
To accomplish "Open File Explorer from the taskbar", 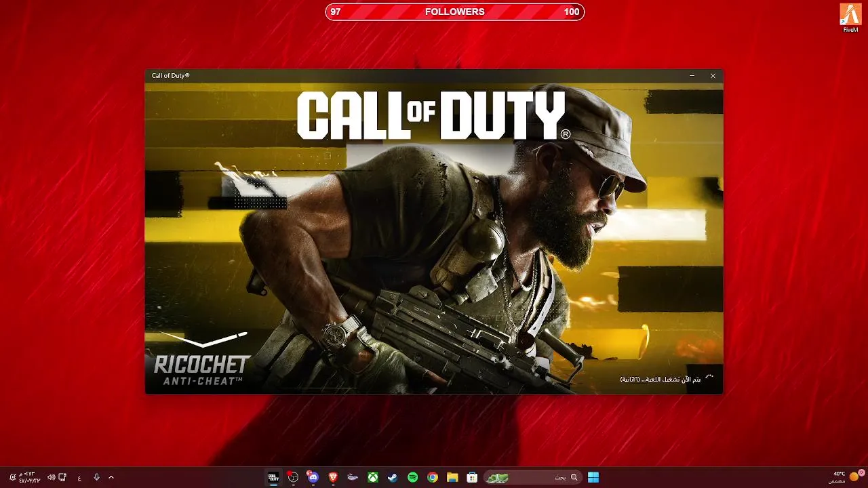I will pos(452,477).
